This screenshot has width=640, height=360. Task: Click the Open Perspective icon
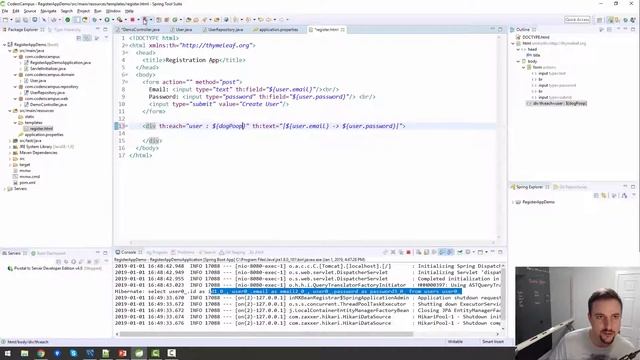(x=600, y=20)
